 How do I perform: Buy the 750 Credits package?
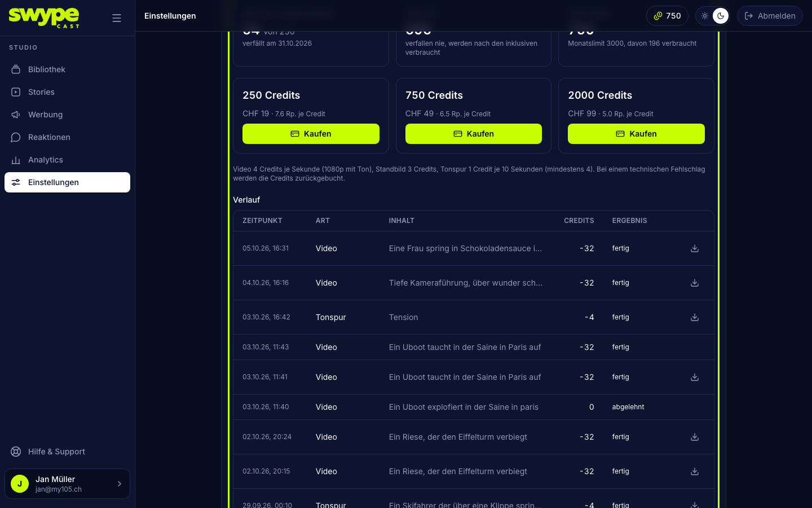click(474, 134)
